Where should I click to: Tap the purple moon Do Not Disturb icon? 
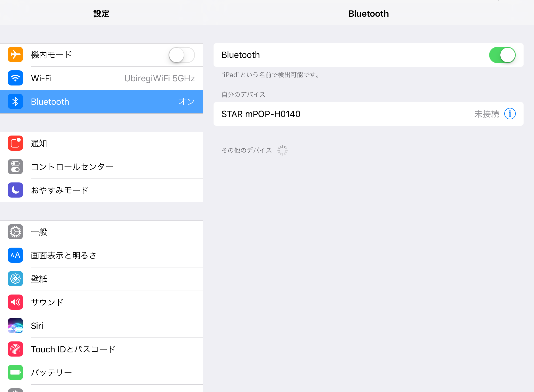click(15, 190)
